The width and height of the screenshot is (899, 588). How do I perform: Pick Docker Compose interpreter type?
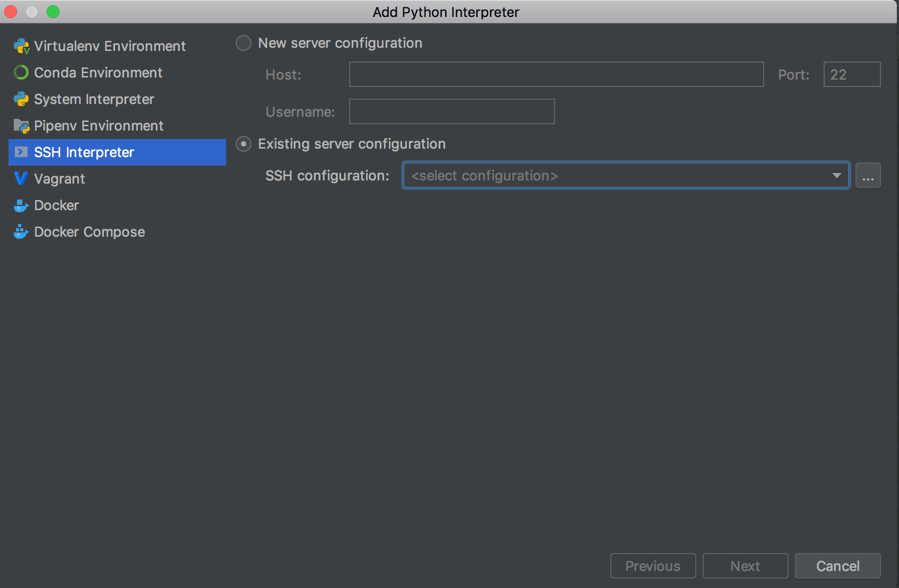117,232
